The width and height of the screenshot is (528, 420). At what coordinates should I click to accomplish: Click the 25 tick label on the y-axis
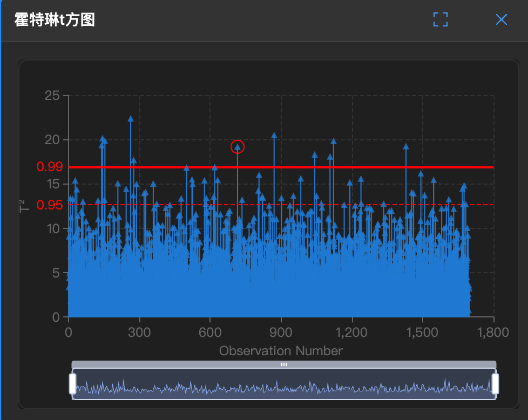pyautogui.click(x=52, y=96)
